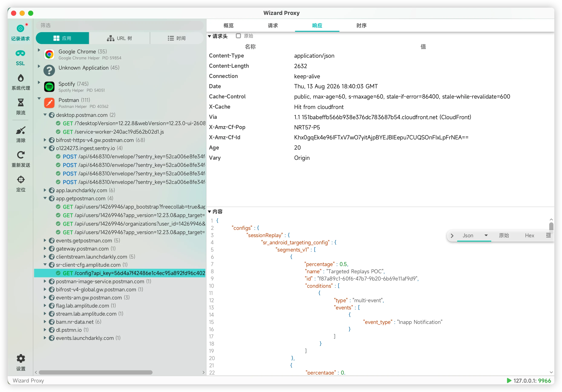The image size is (562, 392).
Task: Click the globe icon for flag.lab.amplitude.com
Action: [x=52, y=306]
